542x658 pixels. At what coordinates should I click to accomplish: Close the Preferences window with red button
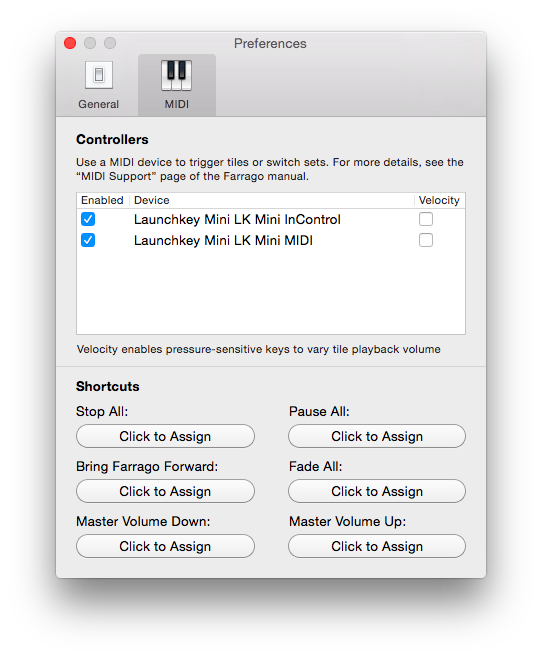[x=70, y=43]
